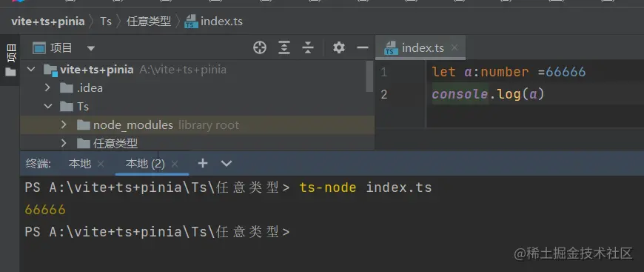Click the Expand All icon in project panel
Screen dimensions: 644x272
click(x=284, y=48)
